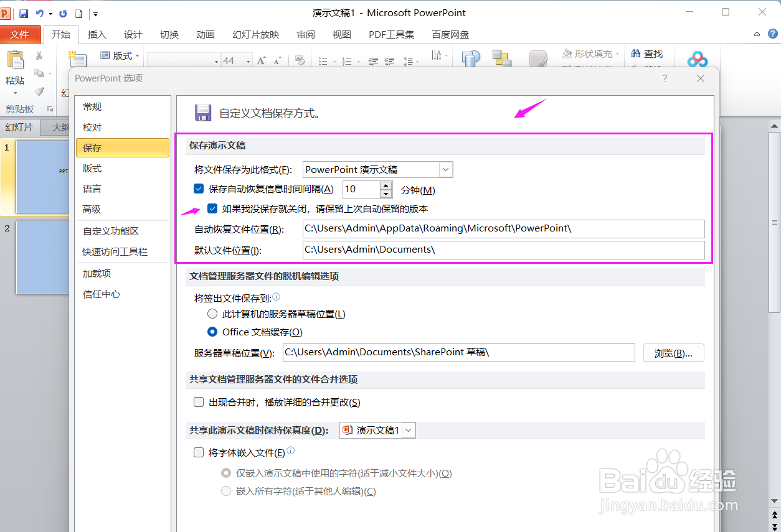
Task: Select 校对 in the options category list
Action: [123, 128]
